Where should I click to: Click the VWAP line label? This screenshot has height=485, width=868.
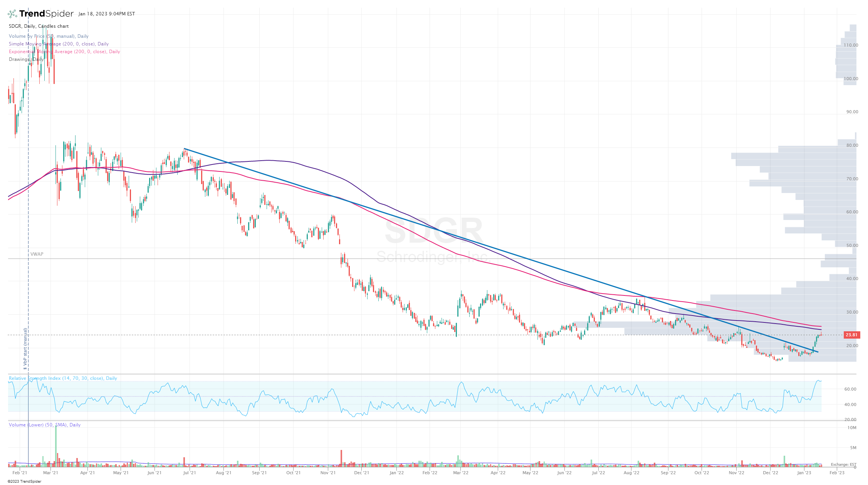pos(37,254)
